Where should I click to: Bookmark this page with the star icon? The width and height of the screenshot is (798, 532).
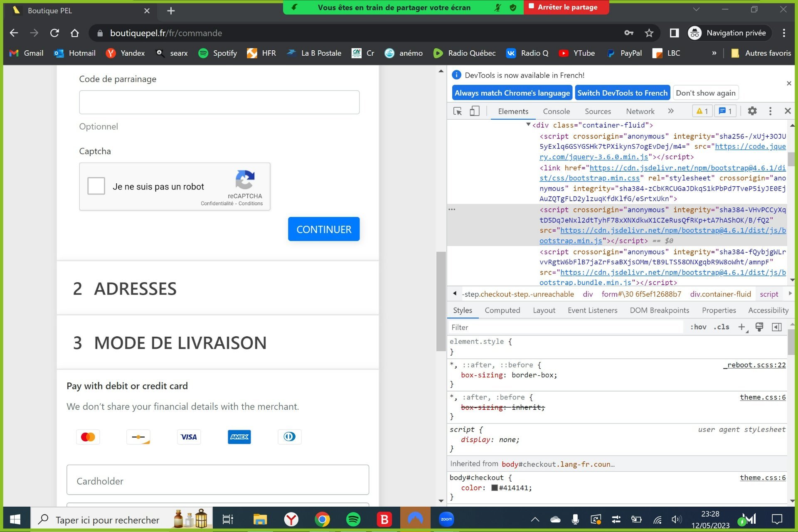coord(649,33)
